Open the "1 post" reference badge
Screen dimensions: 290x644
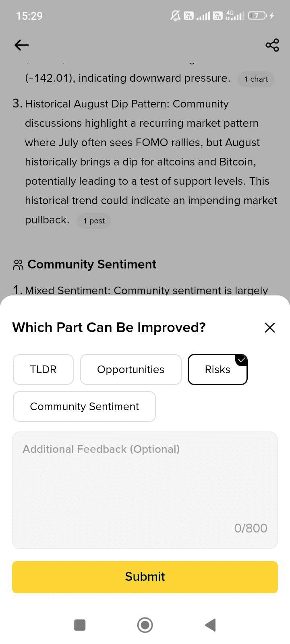point(94,221)
